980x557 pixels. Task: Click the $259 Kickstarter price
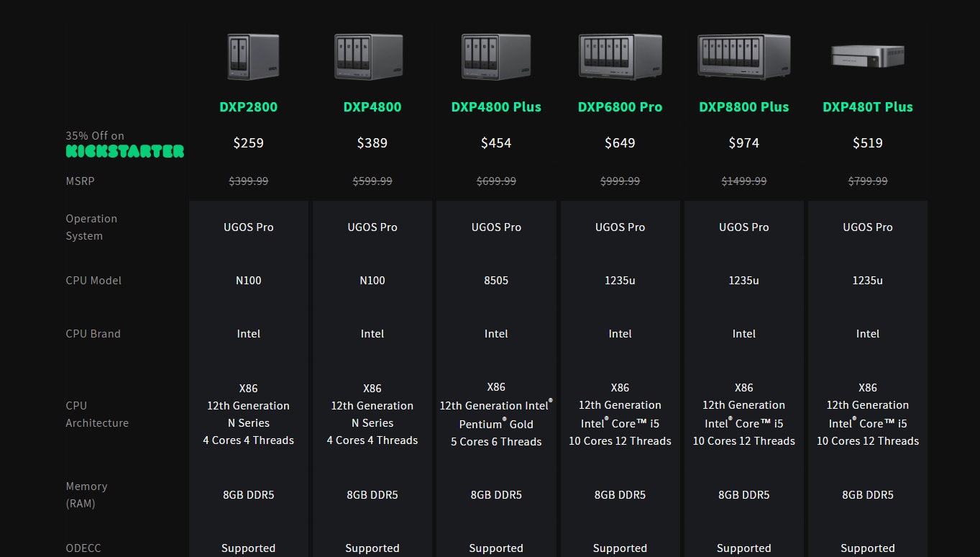click(248, 143)
